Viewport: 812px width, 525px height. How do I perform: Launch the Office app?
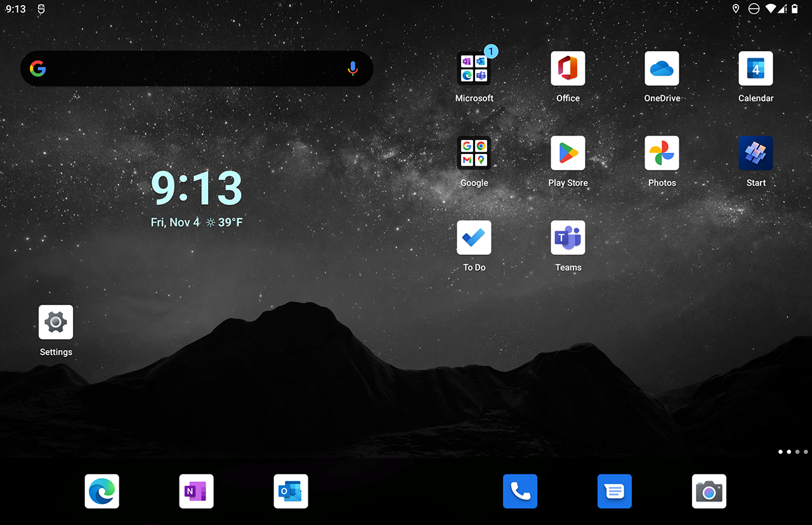568,68
